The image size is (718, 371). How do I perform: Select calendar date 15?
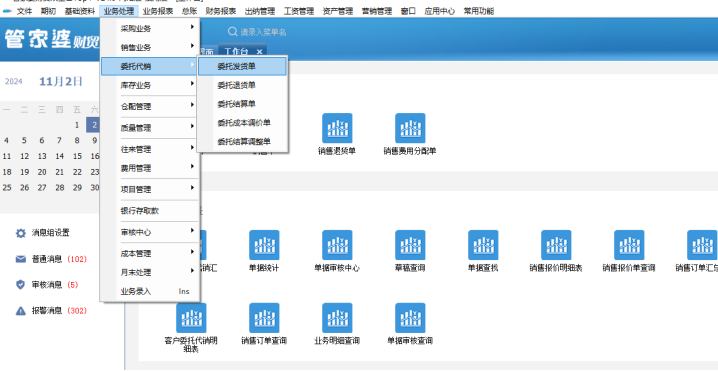pyautogui.click(x=77, y=156)
